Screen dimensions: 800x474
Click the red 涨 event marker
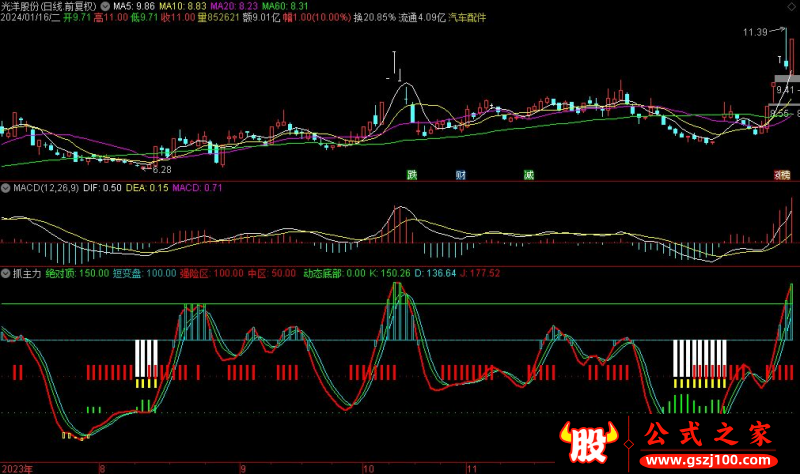(x=781, y=174)
